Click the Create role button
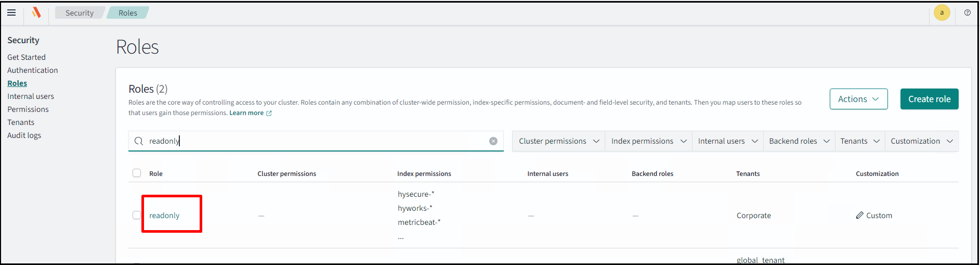The width and height of the screenshot is (980, 265). tap(929, 99)
